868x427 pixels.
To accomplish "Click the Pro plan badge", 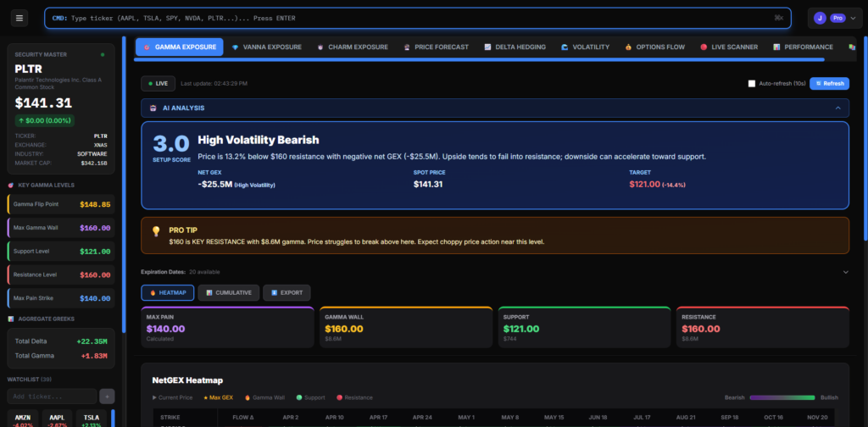I will click(x=838, y=19).
